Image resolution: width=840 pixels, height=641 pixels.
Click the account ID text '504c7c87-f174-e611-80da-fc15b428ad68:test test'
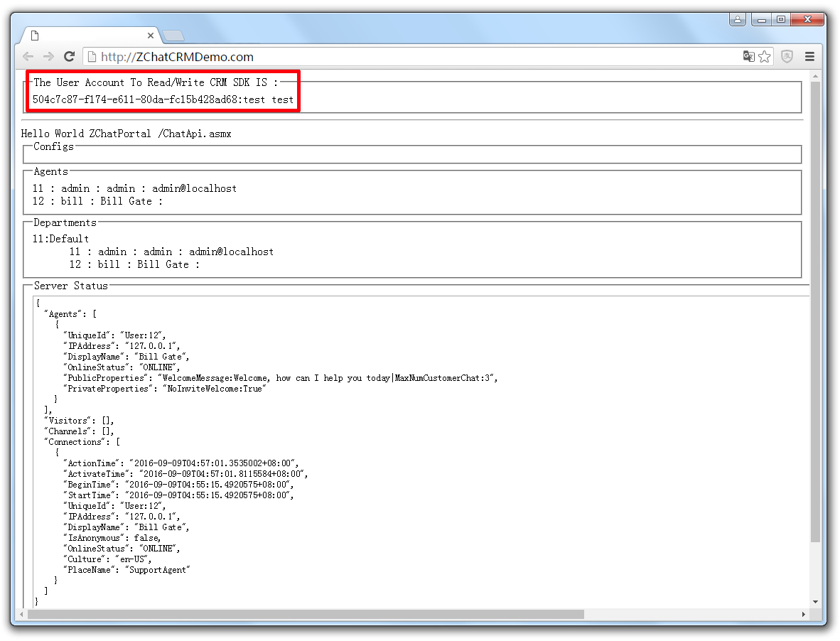coord(163,99)
